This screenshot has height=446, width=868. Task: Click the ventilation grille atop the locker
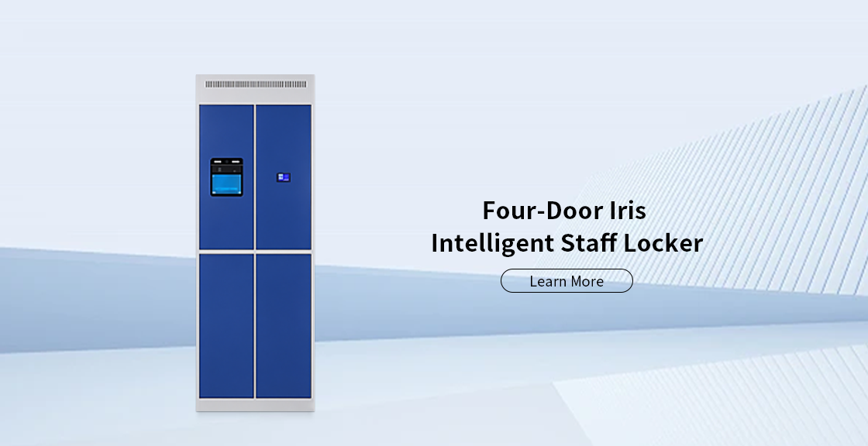(x=256, y=83)
